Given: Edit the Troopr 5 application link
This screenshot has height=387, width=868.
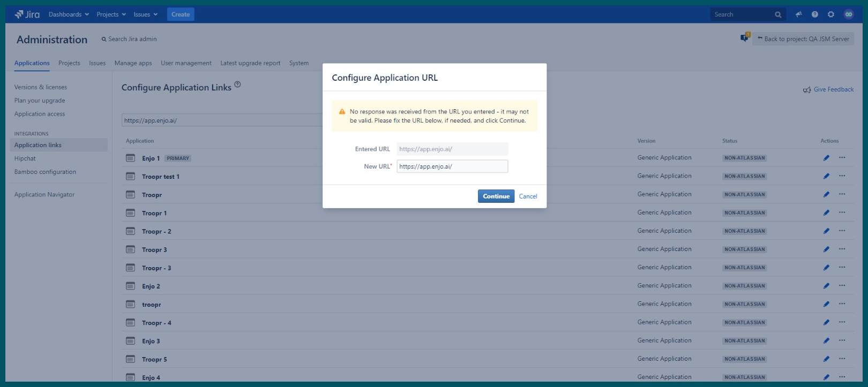Looking at the screenshot, I should click(x=826, y=359).
